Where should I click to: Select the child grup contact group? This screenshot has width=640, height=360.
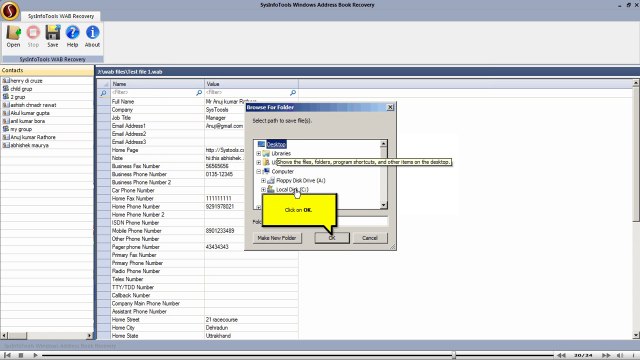point(21,89)
